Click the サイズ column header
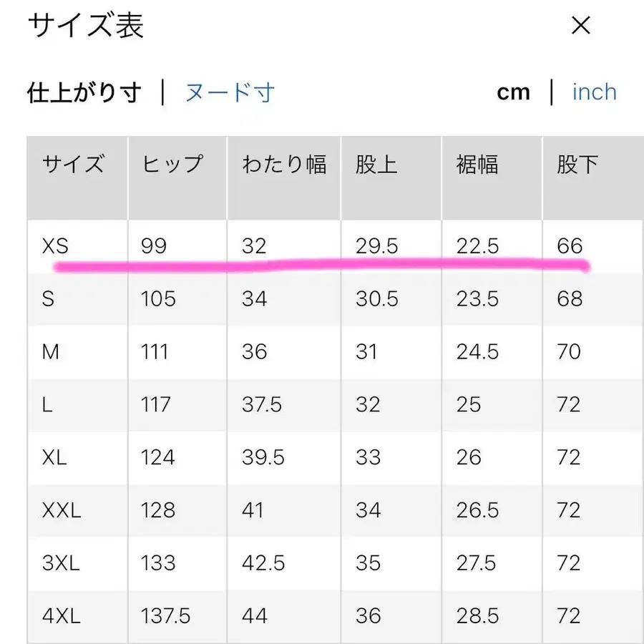644x644 pixels. [74, 165]
